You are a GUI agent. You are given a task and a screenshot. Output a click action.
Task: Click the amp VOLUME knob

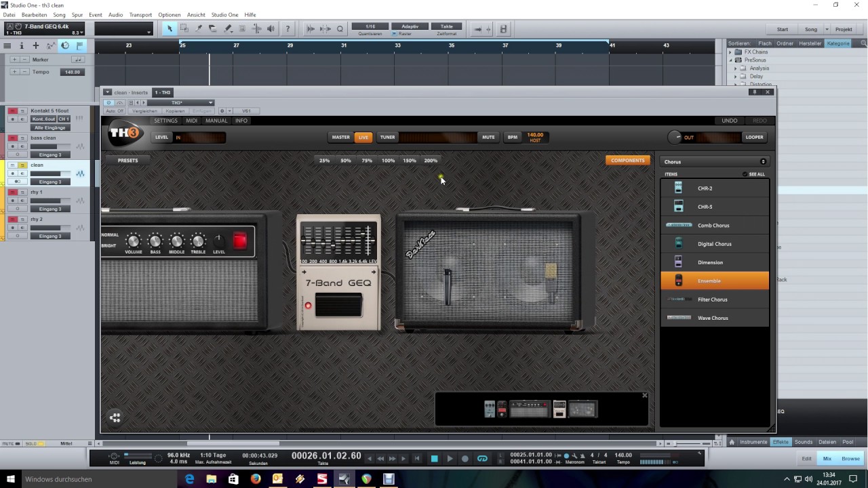pos(134,241)
